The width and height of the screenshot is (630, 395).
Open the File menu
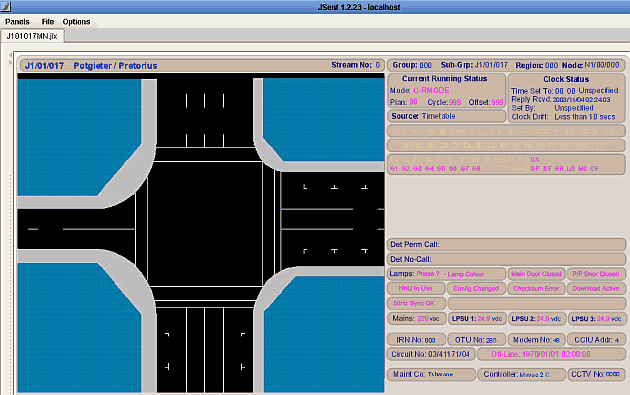[48, 22]
